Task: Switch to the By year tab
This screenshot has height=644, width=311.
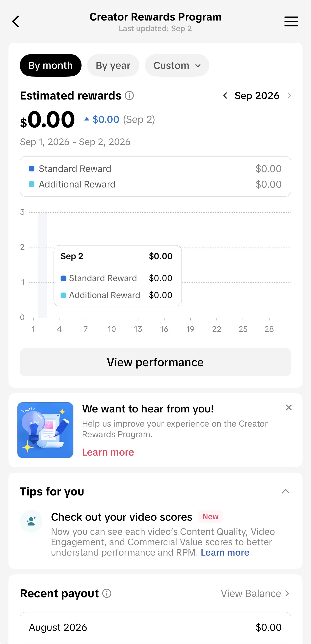Action: (x=113, y=65)
